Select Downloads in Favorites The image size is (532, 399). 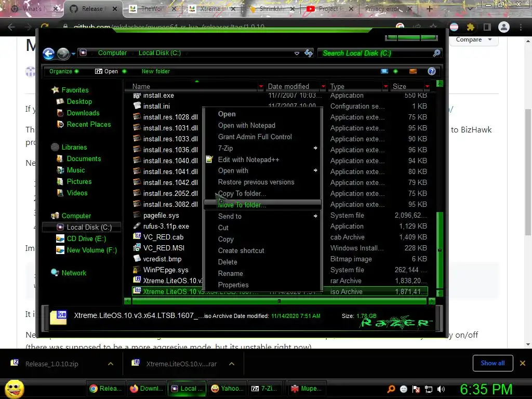[83, 113]
